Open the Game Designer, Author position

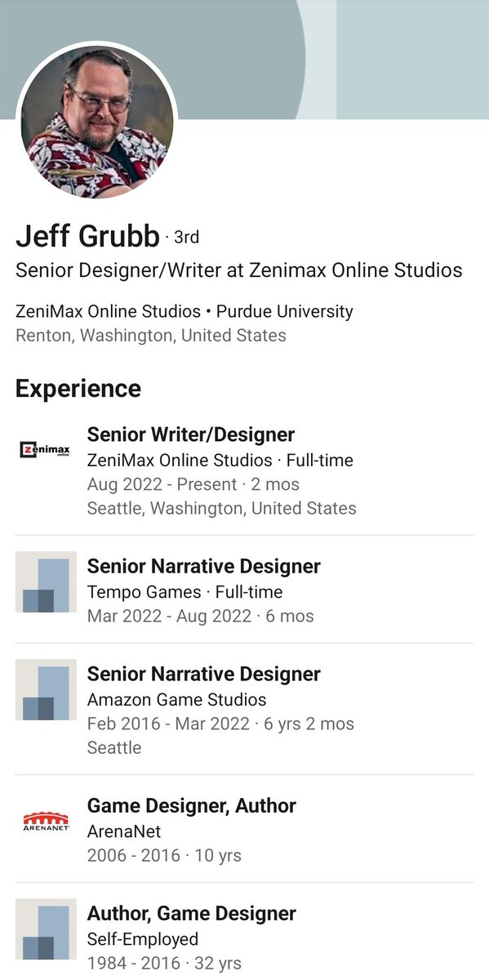pos(192,805)
